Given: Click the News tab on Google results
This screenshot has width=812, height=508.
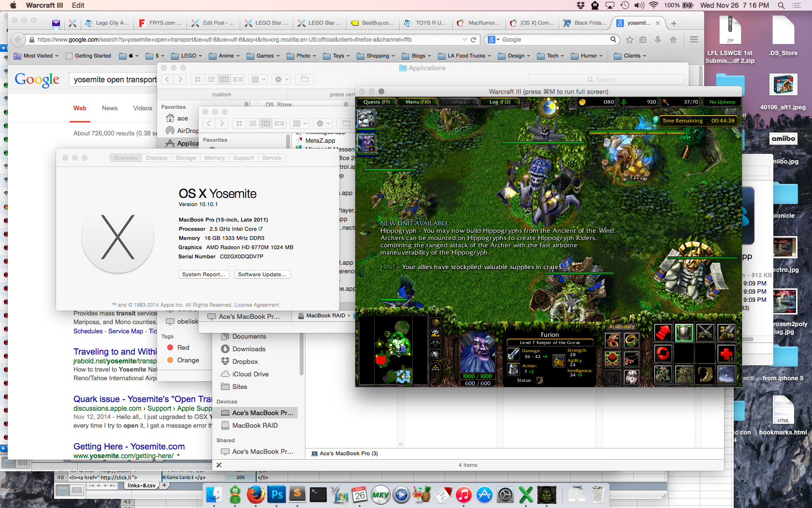Looking at the screenshot, I should [x=110, y=108].
